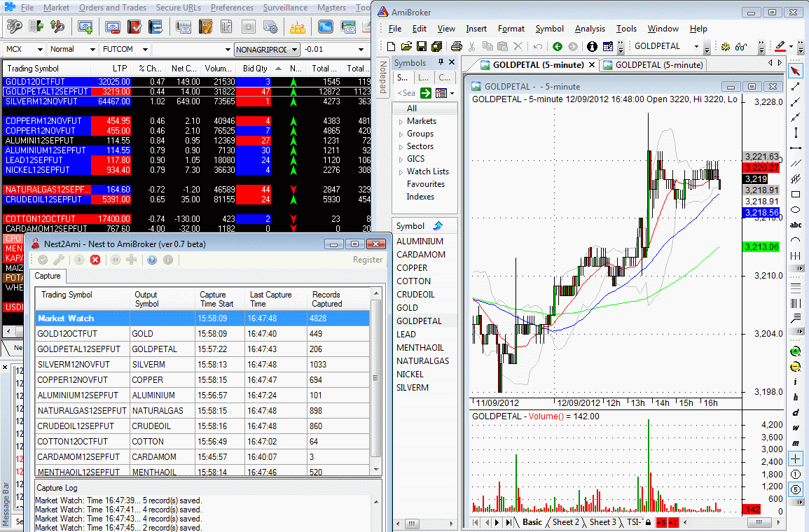Image resolution: width=809 pixels, height=532 pixels.
Task: Switch to Sheet 2 chart tab
Action: coord(565,522)
